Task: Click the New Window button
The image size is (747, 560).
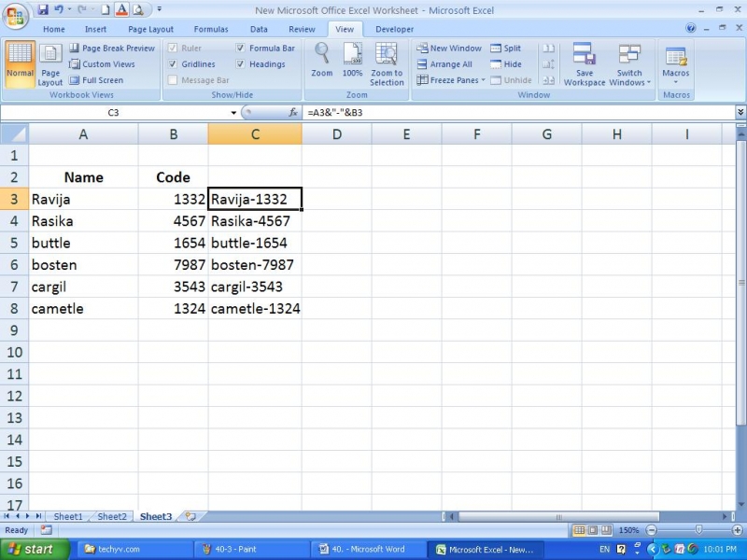Action: pos(449,49)
